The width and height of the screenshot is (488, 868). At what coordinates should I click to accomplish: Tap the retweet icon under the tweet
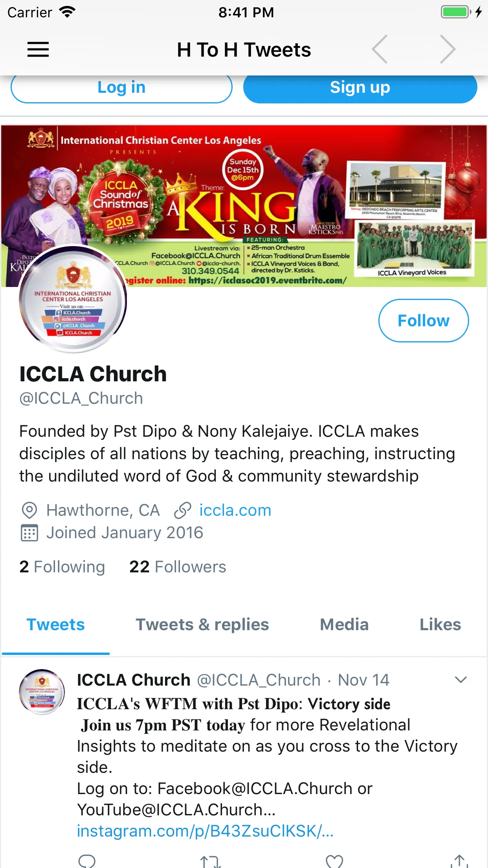point(210,861)
